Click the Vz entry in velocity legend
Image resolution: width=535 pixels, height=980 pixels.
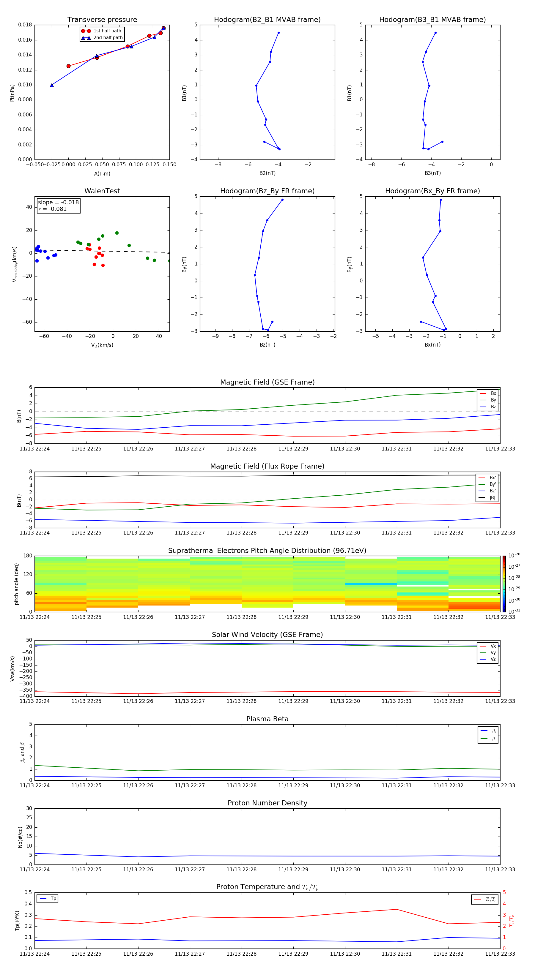(488, 659)
